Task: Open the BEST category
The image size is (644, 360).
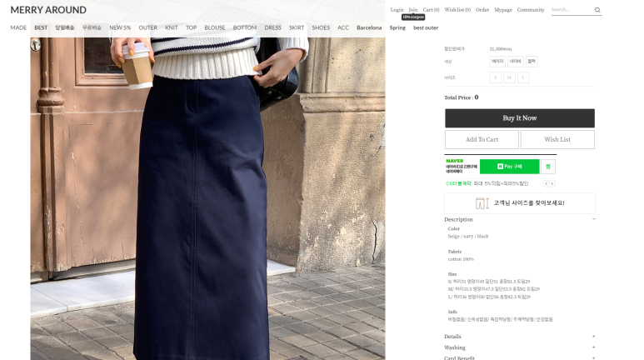Action: coord(41,27)
